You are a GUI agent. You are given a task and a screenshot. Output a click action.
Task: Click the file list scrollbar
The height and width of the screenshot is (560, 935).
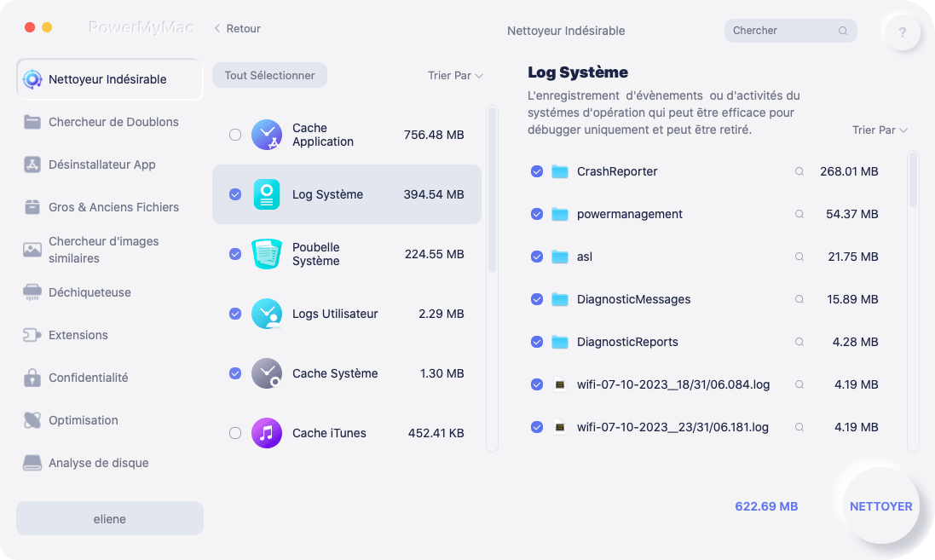[x=913, y=180]
